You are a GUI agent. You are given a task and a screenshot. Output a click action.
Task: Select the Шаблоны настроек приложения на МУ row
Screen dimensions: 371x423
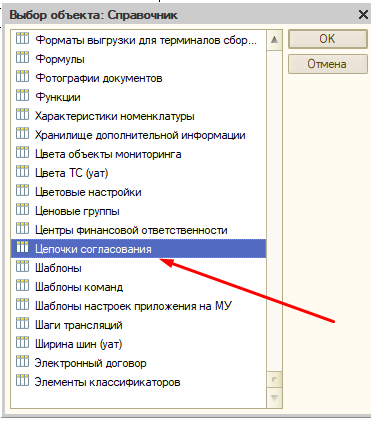(138, 306)
